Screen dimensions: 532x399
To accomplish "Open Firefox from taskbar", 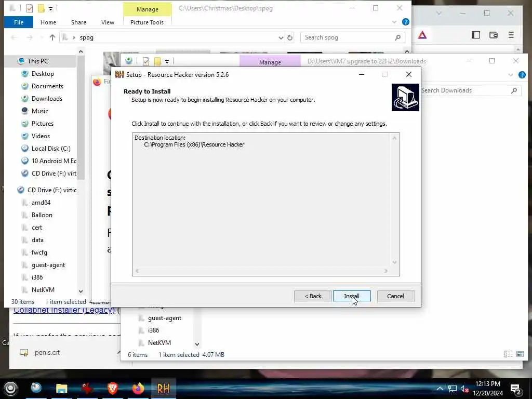I will 138,388.
